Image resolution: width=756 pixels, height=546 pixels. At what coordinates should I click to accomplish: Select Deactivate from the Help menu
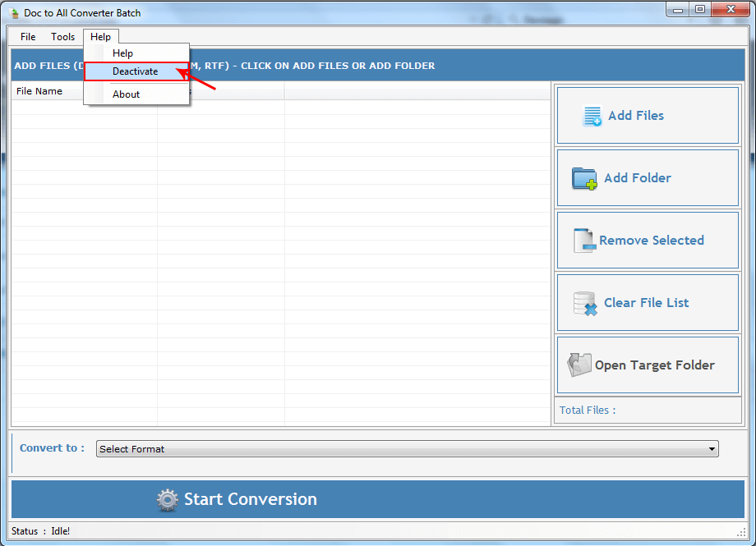point(136,71)
